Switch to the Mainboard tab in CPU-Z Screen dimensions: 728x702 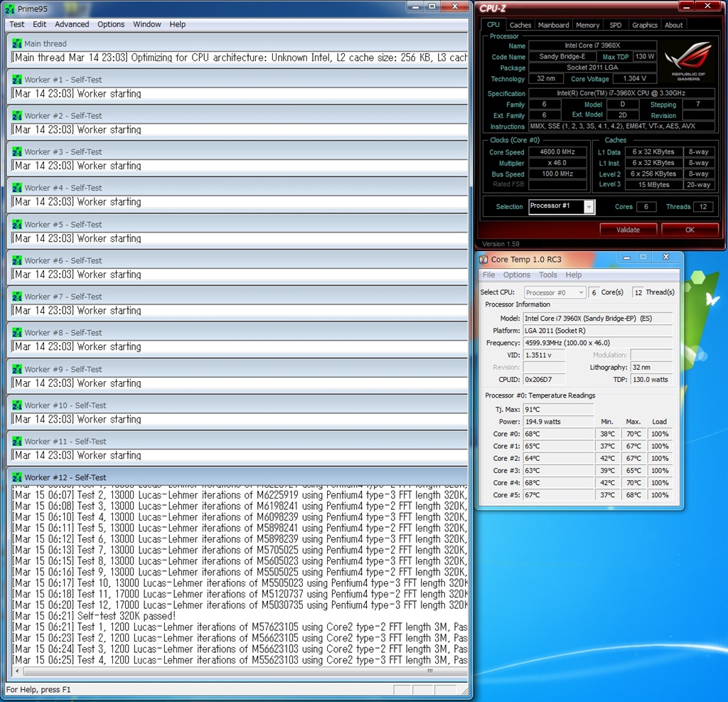point(553,25)
